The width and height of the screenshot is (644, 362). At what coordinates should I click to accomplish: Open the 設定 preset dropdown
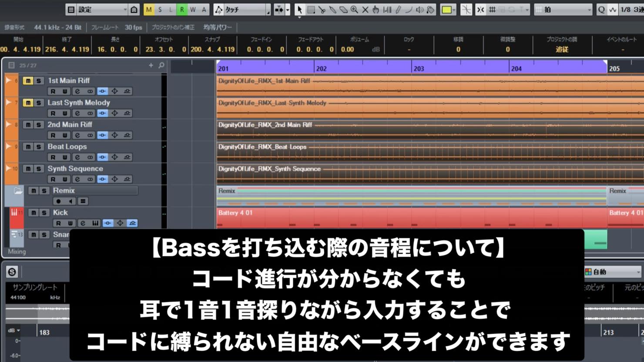(103, 10)
